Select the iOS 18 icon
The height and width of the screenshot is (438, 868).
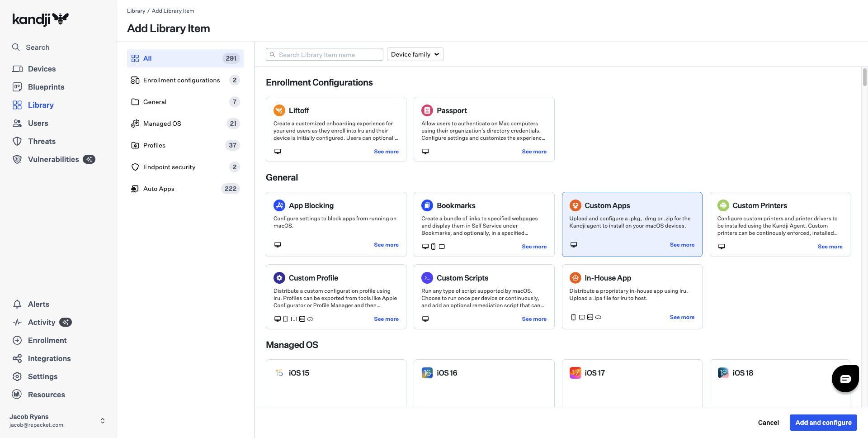pyautogui.click(x=723, y=373)
